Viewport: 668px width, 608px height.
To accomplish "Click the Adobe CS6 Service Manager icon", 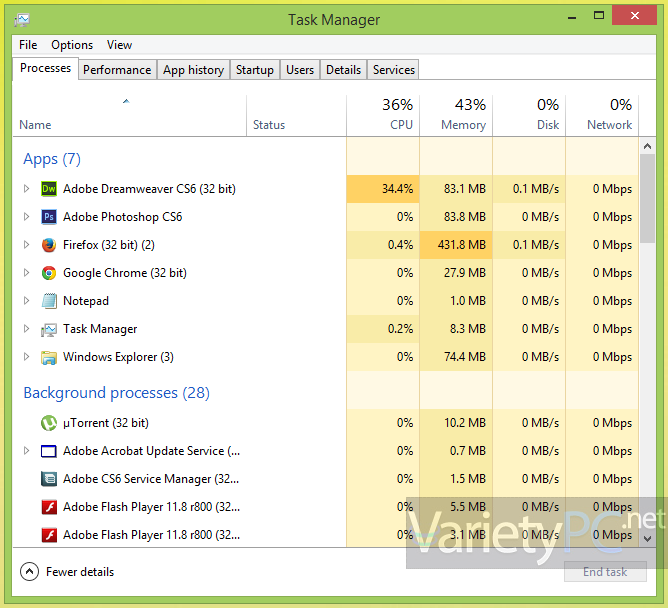I will click(x=49, y=479).
